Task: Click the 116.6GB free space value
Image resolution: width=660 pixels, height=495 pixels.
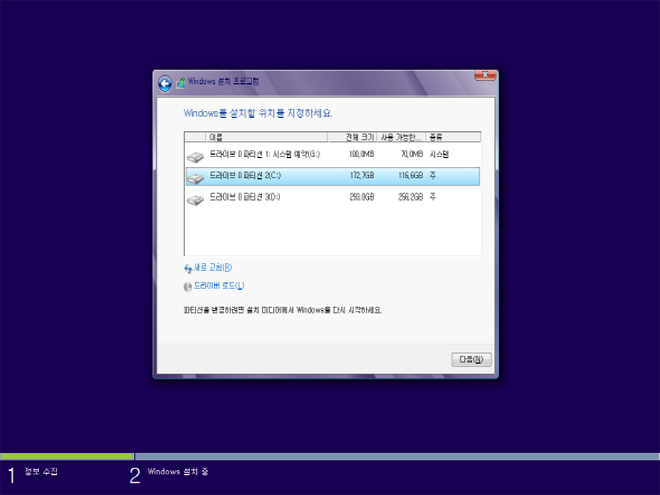Action: (410, 175)
